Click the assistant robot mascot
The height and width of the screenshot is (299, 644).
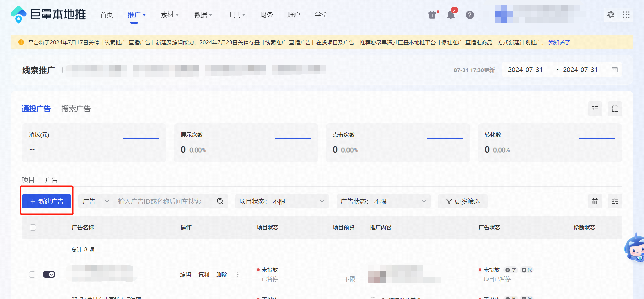tap(635, 249)
